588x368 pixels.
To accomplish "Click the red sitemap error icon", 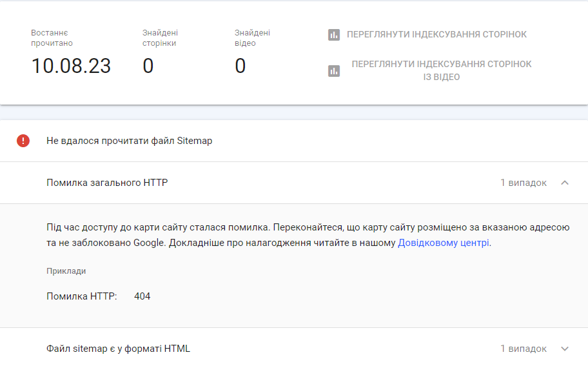I will tap(23, 141).
